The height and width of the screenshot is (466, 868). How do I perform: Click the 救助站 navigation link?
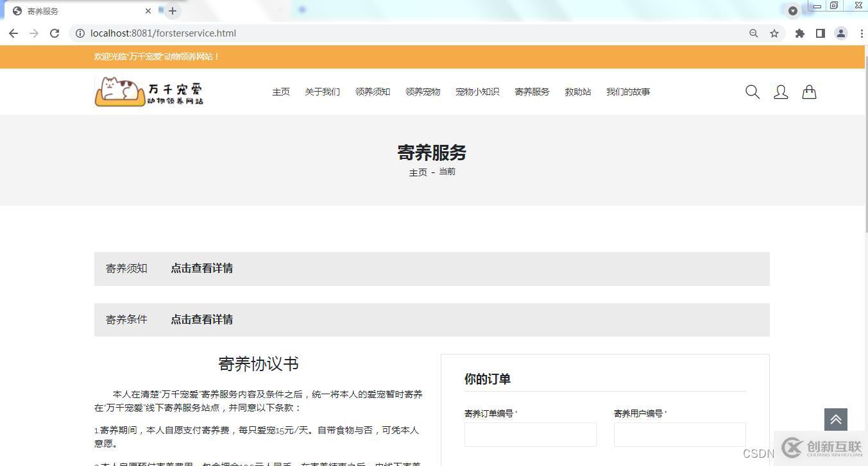(x=577, y=92)
